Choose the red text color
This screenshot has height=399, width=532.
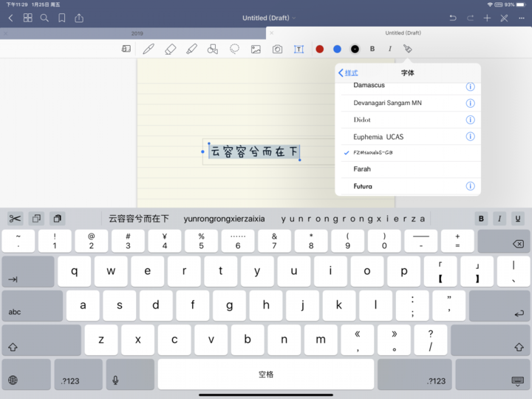pyautogui.click(x=320, y=50)
